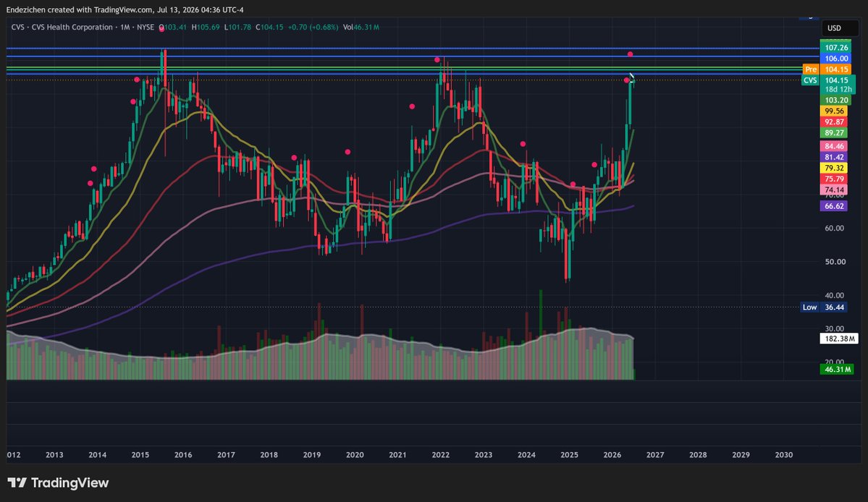Click the Low label tag

pyautogui.click(x=810, y=307)
